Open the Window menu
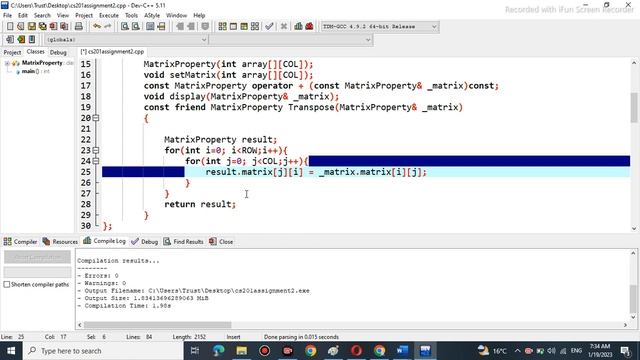This screenshot has width=640, height=360. coord(176,16)
